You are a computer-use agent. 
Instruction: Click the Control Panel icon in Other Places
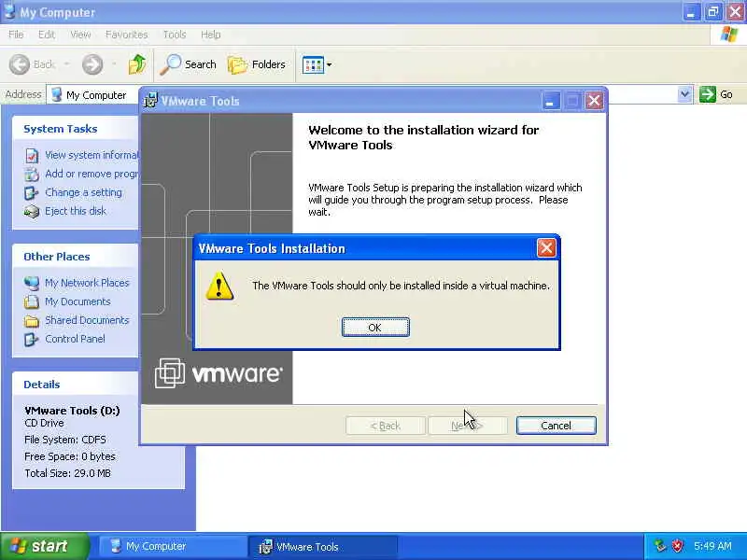pyautogui.click(x=32, y=339)
